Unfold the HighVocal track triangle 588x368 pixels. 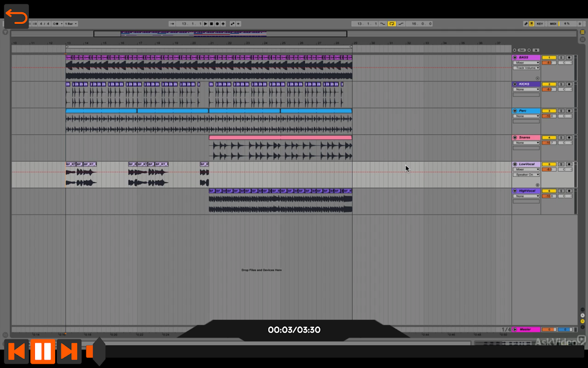click(x=515, y=191)
